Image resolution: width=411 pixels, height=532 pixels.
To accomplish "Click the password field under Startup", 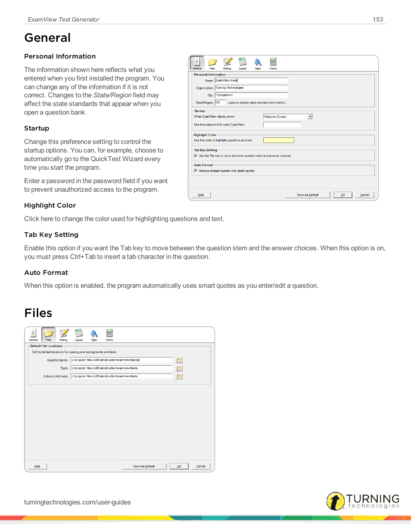I will coord(283,125).
